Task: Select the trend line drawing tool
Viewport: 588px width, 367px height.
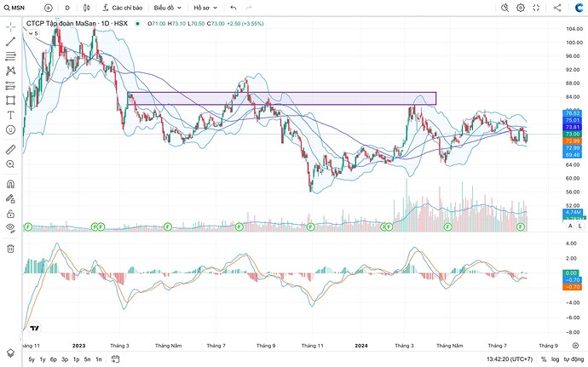Action: coord(11,41)
